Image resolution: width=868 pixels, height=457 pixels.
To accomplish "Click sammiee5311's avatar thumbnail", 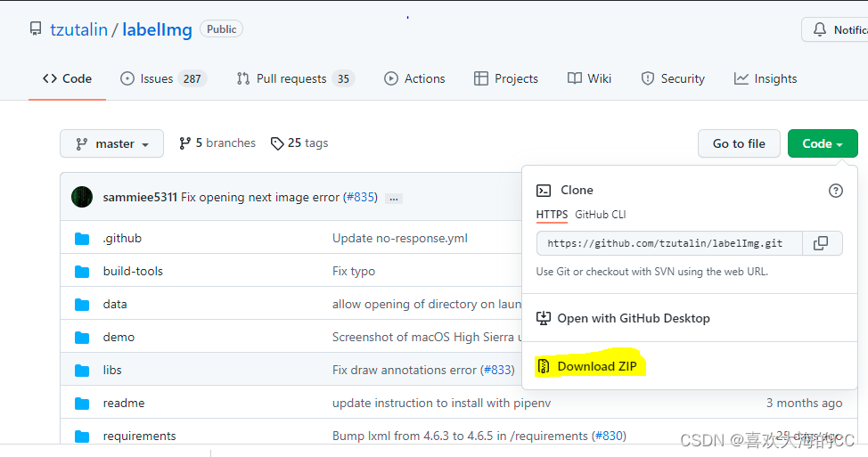I will point(82,197).
